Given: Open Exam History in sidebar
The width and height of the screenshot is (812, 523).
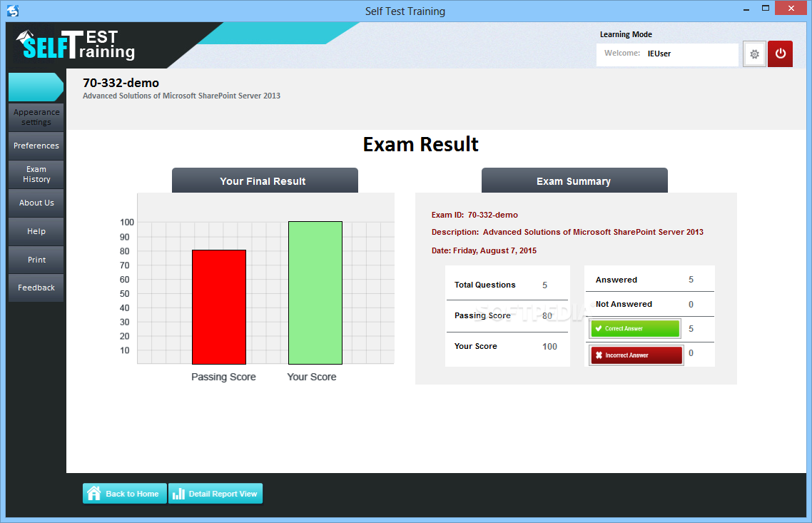Looking at the screenshot, I should pos(36,174).
